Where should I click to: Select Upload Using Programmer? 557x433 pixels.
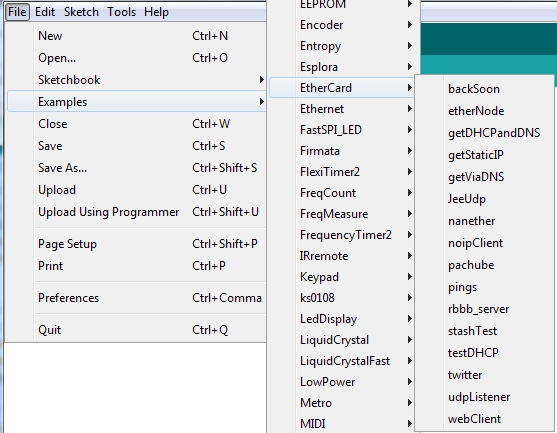tap(136, 212)
